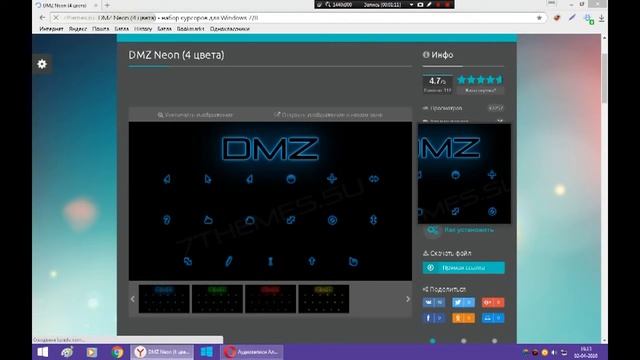Click the red extension icon in toolbar
This screenshot has height=360, width=640.
click(557, 18)
